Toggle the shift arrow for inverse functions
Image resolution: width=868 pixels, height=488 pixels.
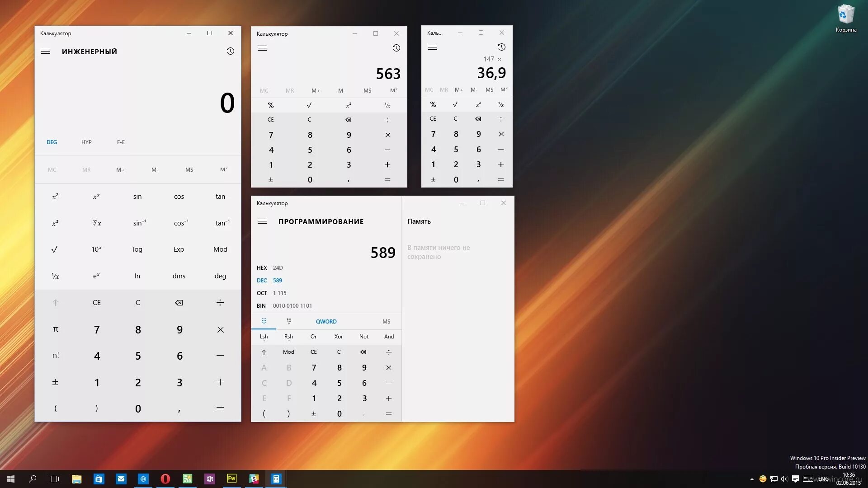pyautogui.click(x=55, y=303)
